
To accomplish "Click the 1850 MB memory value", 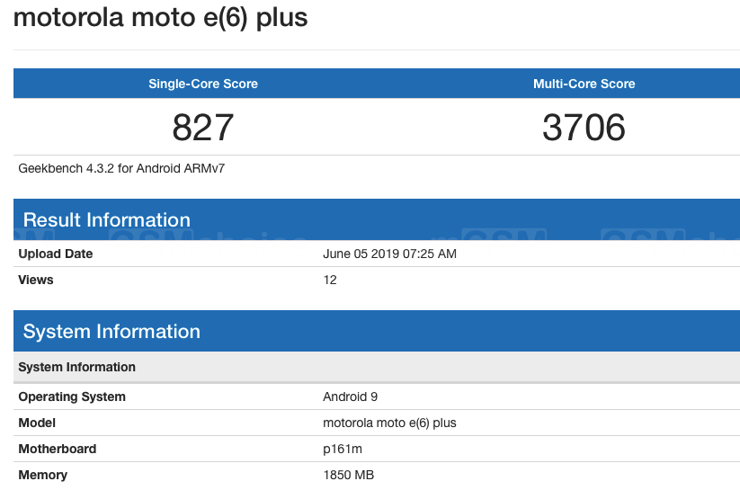I will tap(349, 475).
